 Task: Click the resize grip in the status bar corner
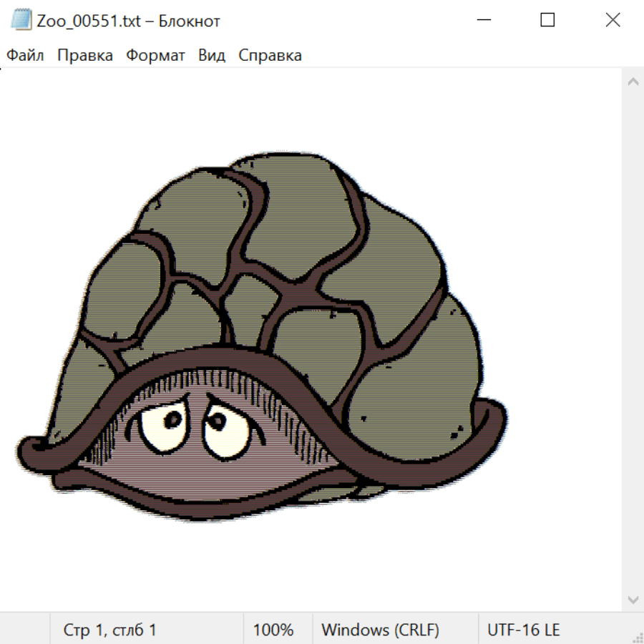point(637,637)
